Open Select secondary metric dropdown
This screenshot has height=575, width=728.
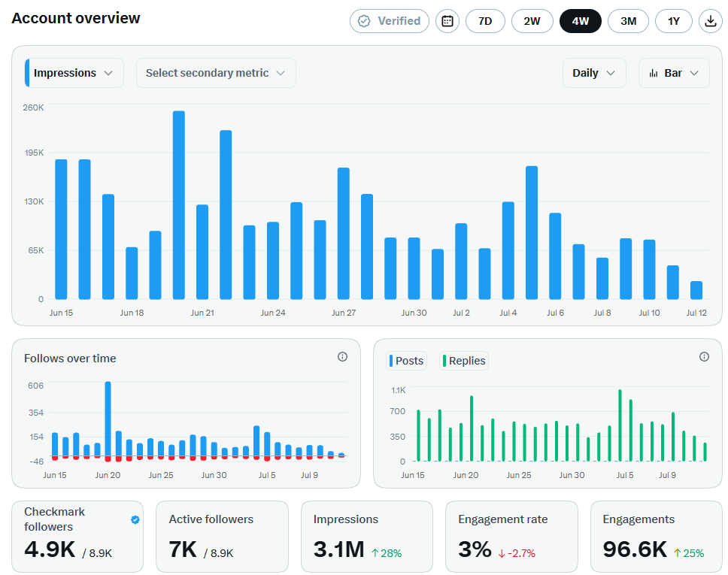coord(216,73)
